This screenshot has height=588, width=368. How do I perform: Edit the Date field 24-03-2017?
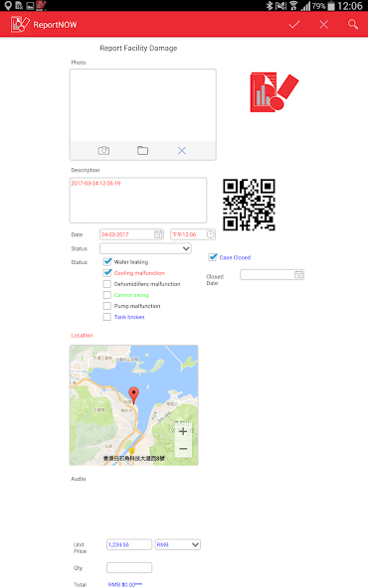[x=131, y=234]
